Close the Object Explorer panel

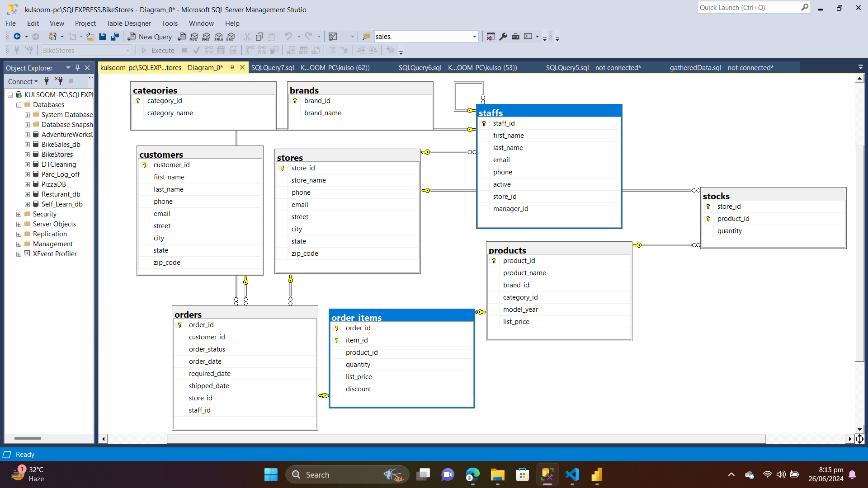(87, 67)
